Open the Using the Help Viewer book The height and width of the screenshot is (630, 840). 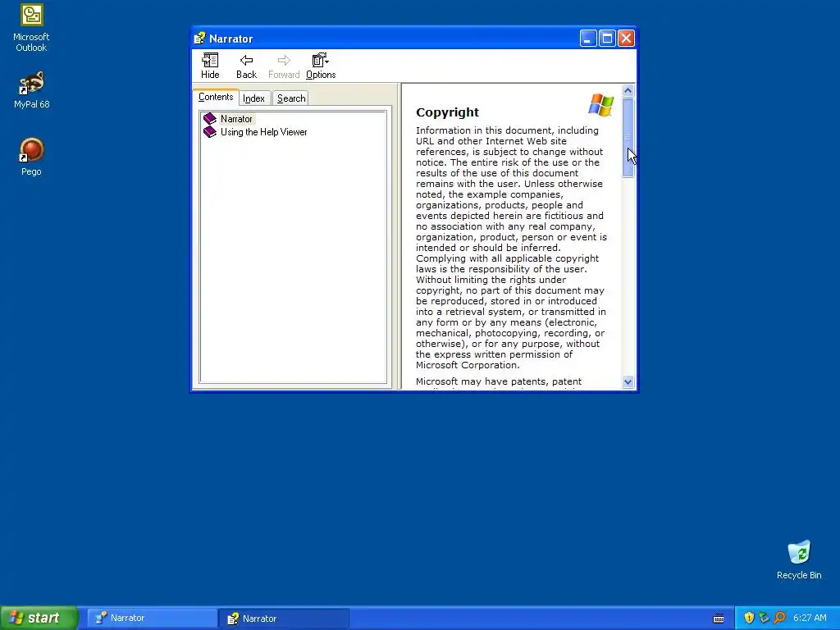pos(263,132)
